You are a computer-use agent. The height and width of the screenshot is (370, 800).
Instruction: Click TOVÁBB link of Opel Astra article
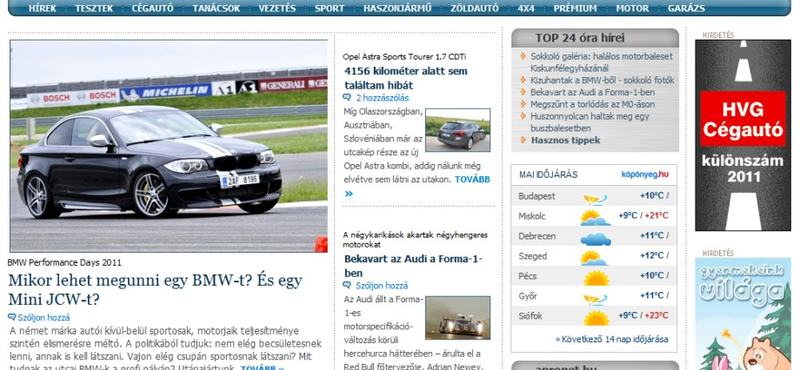[472, 179]
